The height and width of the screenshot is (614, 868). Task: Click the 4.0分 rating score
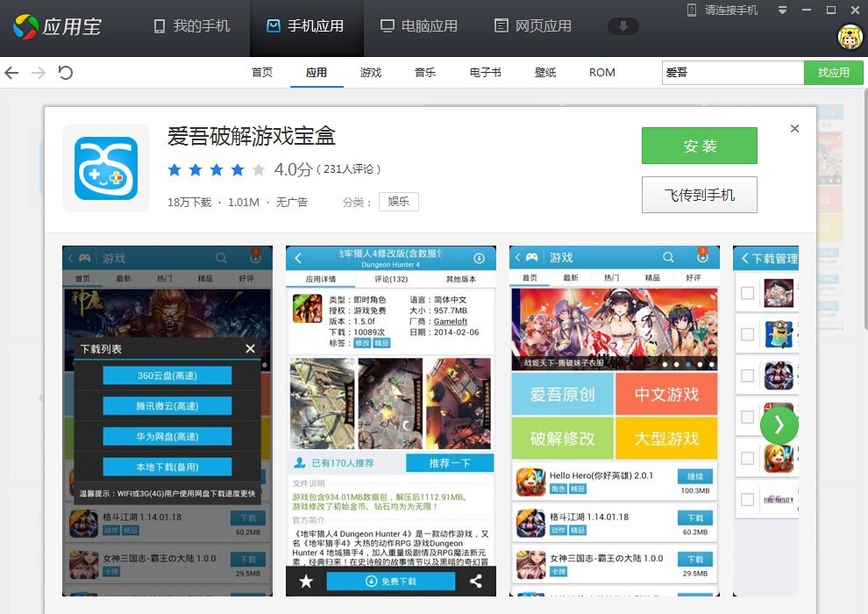click(294, 169)
